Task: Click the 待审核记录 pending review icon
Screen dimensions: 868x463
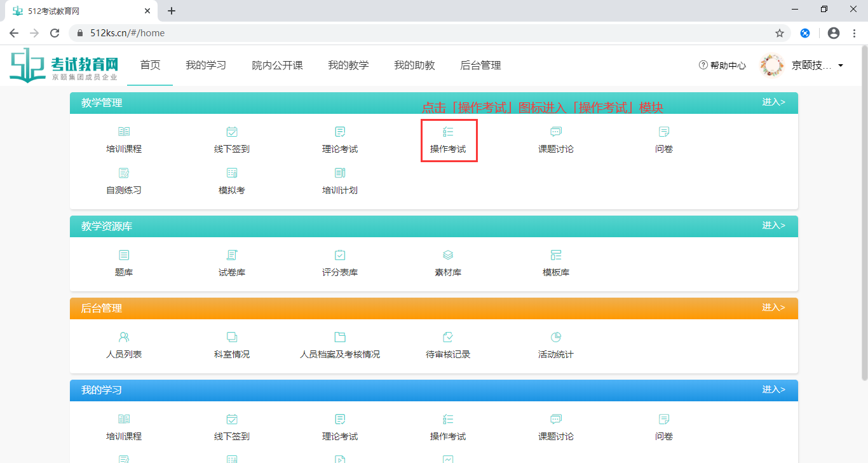Action: (x=449, y=345)
